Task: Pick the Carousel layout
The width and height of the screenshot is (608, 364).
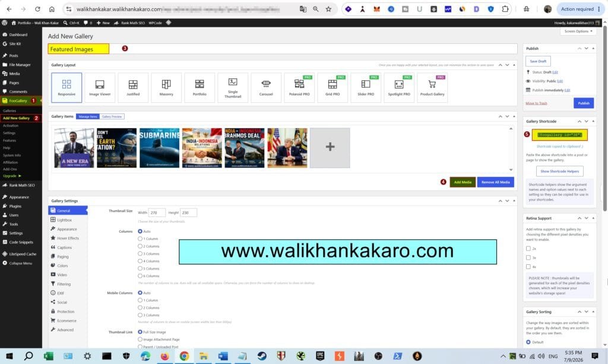Action: (x=266, y=88)
